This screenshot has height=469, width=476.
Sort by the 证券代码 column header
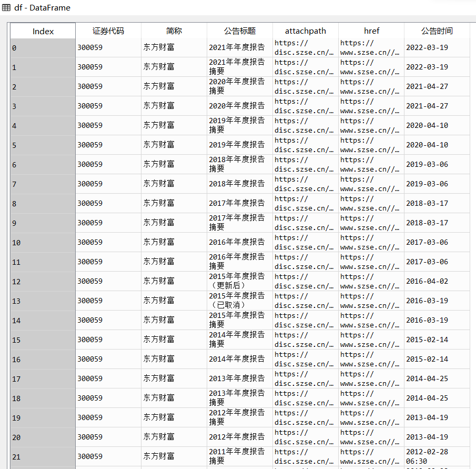click(108, 31)
